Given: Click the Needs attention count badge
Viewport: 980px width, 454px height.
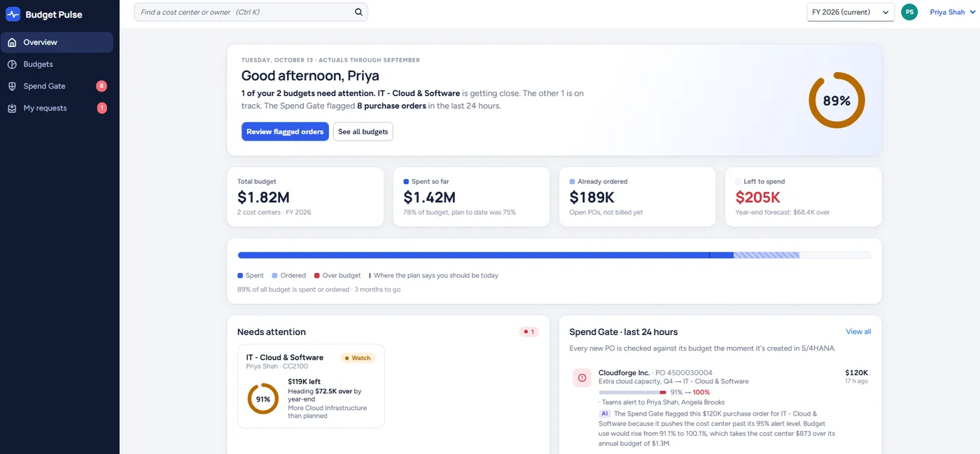Looking at the screenshot, I should [x=529, y=332].
